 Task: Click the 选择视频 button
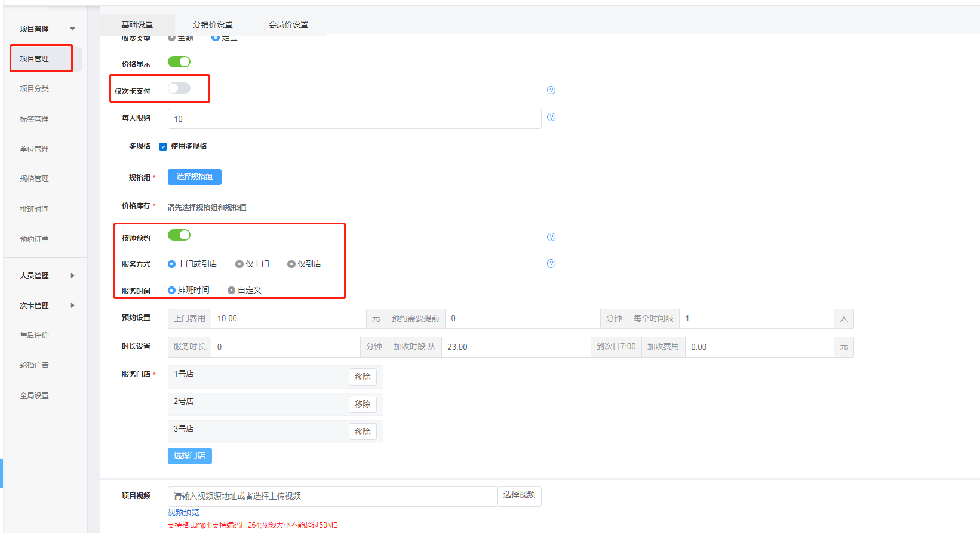point(519,496)
